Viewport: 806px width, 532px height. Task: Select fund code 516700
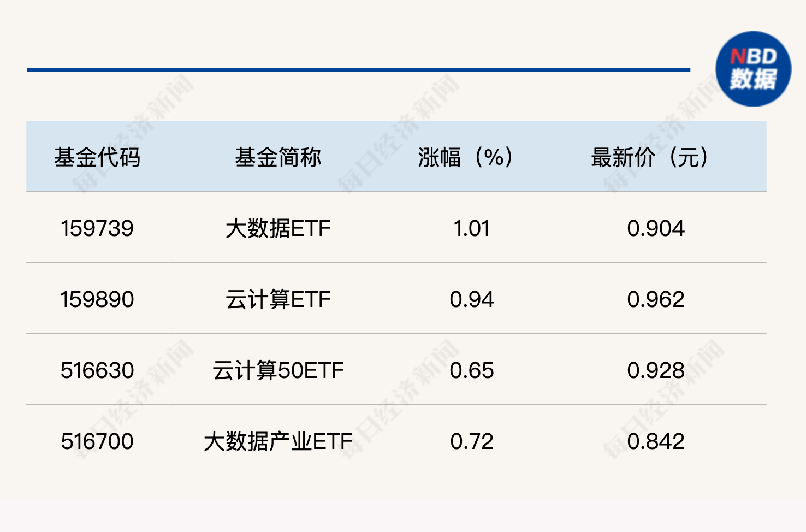[x=97, y=441]
